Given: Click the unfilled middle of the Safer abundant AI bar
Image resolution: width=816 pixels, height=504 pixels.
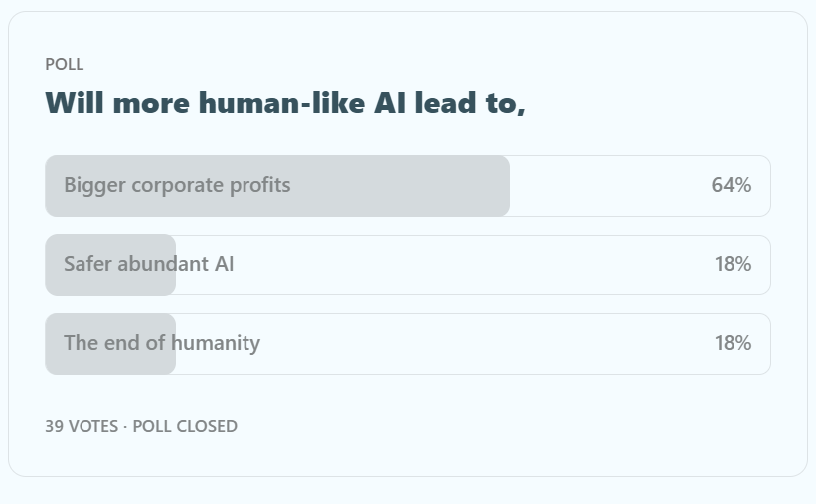Looking at the screenshot, I should click(x=447, y=264).
